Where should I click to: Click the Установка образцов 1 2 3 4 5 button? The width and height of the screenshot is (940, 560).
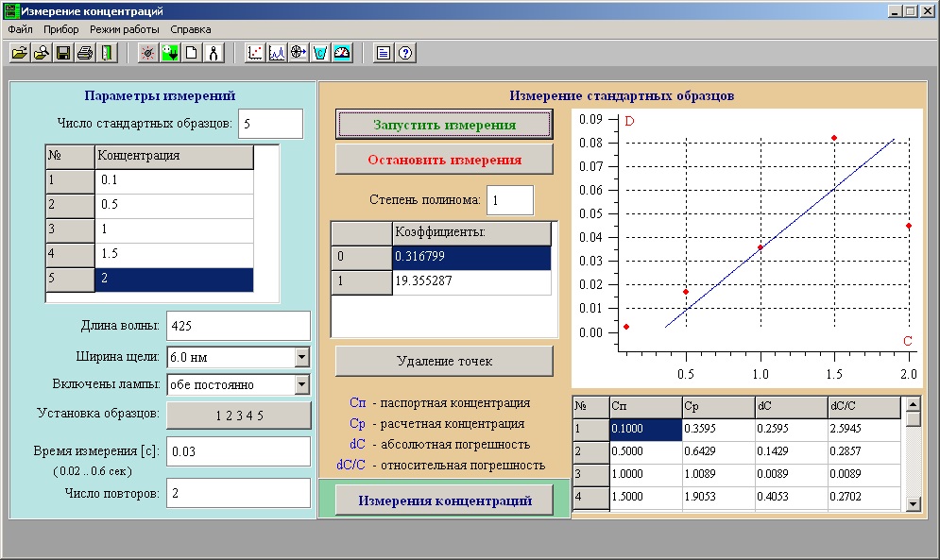239,416
